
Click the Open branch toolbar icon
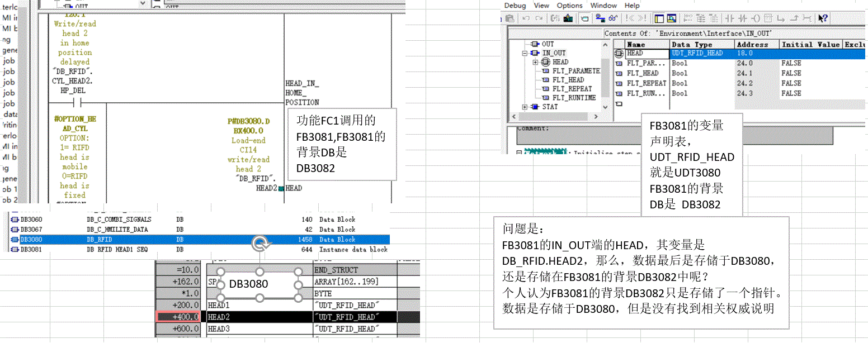[x=781, y=18]
